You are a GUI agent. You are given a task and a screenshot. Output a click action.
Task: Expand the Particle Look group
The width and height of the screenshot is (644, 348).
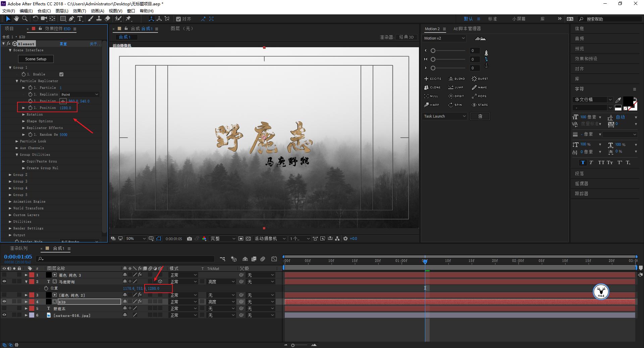coord(17,141)
